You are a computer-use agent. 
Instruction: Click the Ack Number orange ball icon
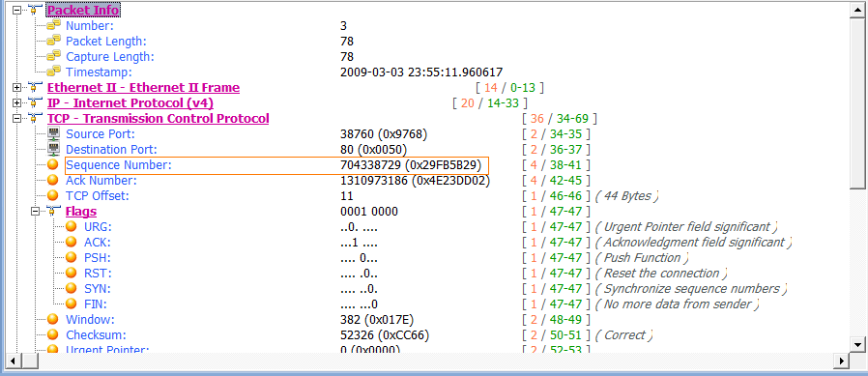53,180
